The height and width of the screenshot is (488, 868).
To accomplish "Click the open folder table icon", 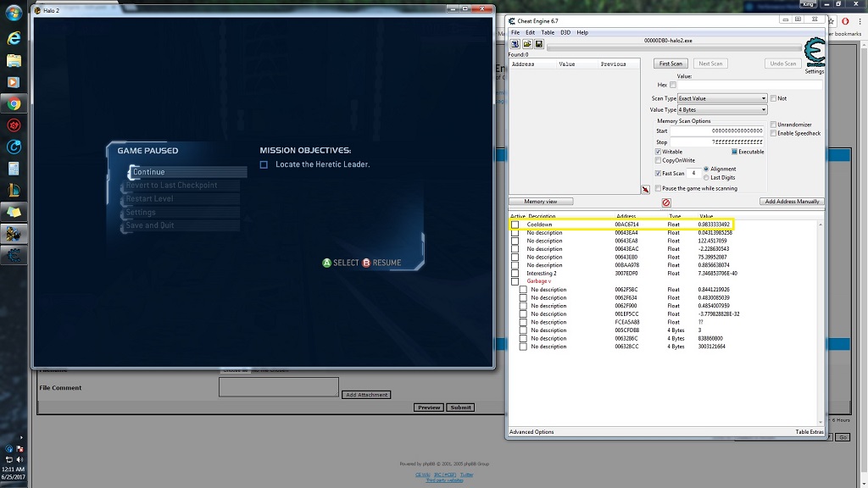I will 526,43.
